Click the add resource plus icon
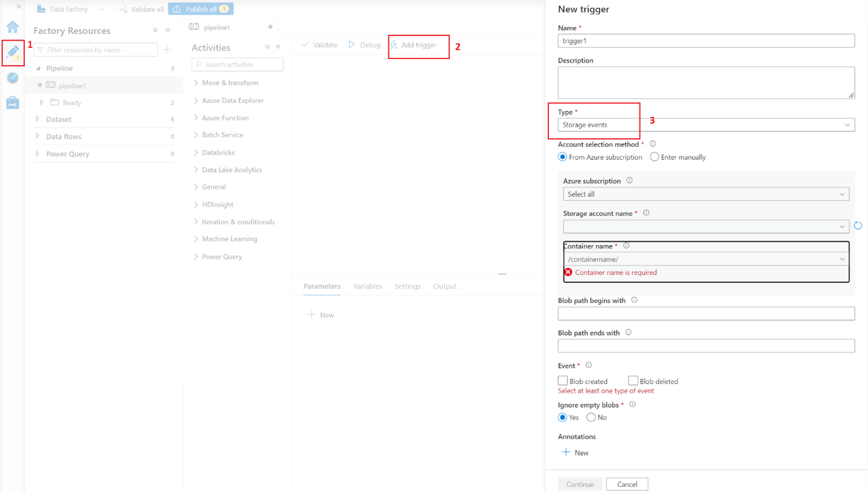 coord(167,50)
